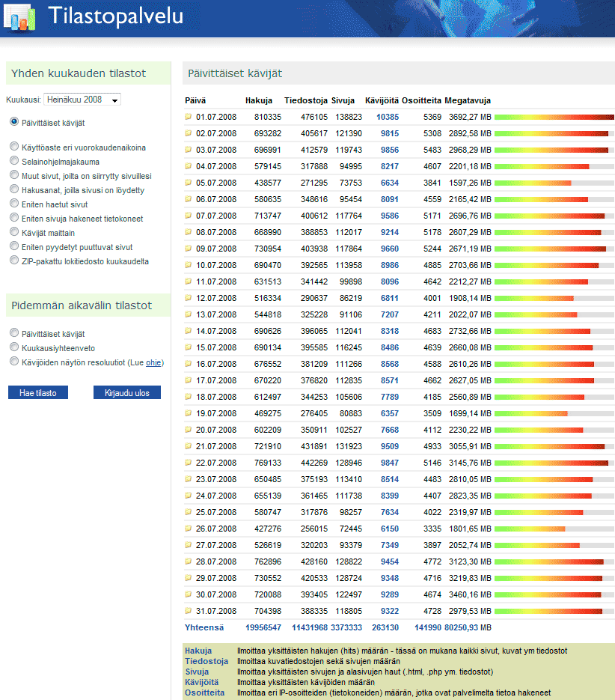Select Eniten pyydetyt puuttuvat sivut option
Viewport: 615px width, 700px height.
click(14, 246)
